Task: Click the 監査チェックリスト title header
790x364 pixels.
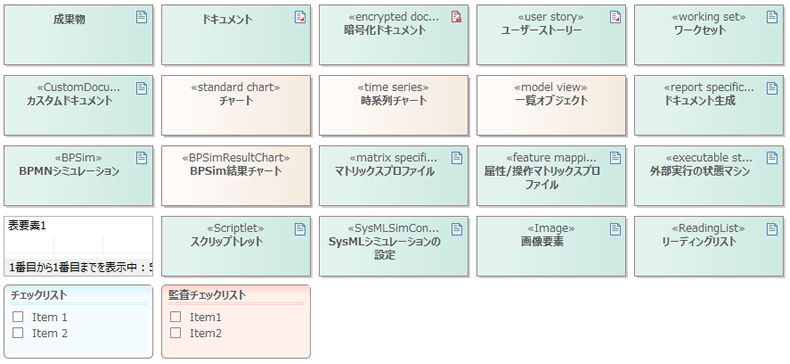Action: pyautogui.click(x=208, y=295)
